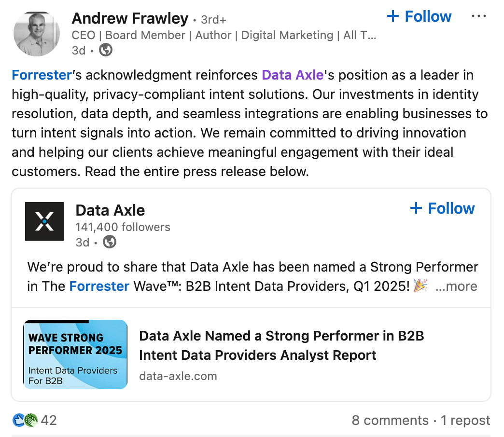
Task: Follow the Data Axle company page
Action: pos(442,208)
